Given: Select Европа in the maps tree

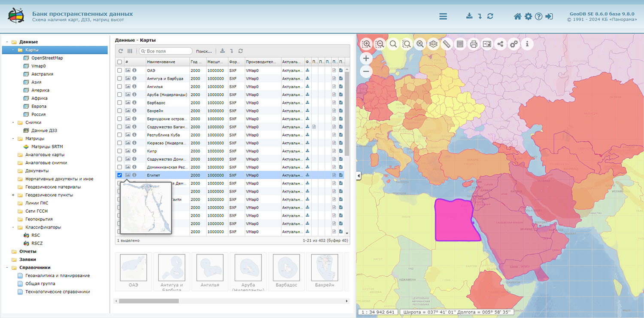Looking at the screenshot, I should click(39, 106).
